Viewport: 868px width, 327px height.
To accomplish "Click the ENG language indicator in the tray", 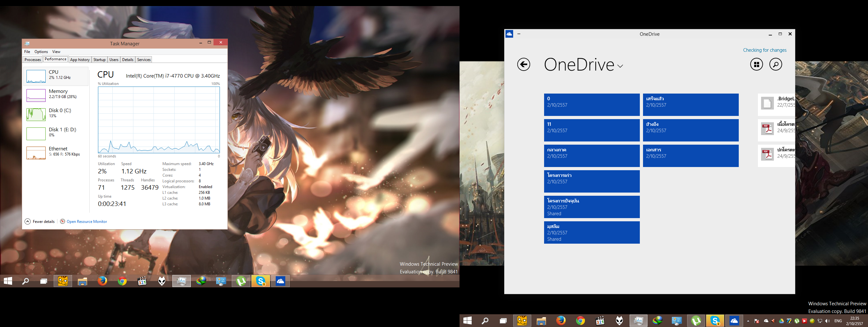I will point(838,321).
